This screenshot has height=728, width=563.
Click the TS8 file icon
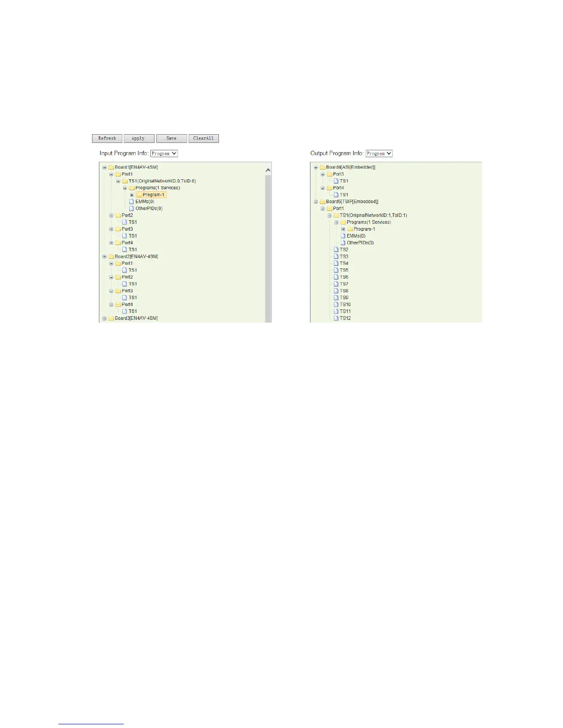tap(336, 291)
